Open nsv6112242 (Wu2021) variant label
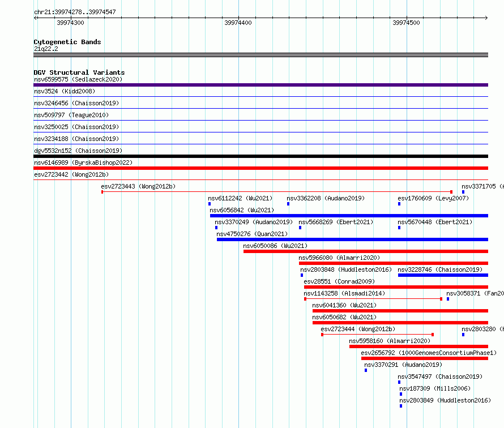This screenshot has height=428, width=504. (x=240, y=198)
